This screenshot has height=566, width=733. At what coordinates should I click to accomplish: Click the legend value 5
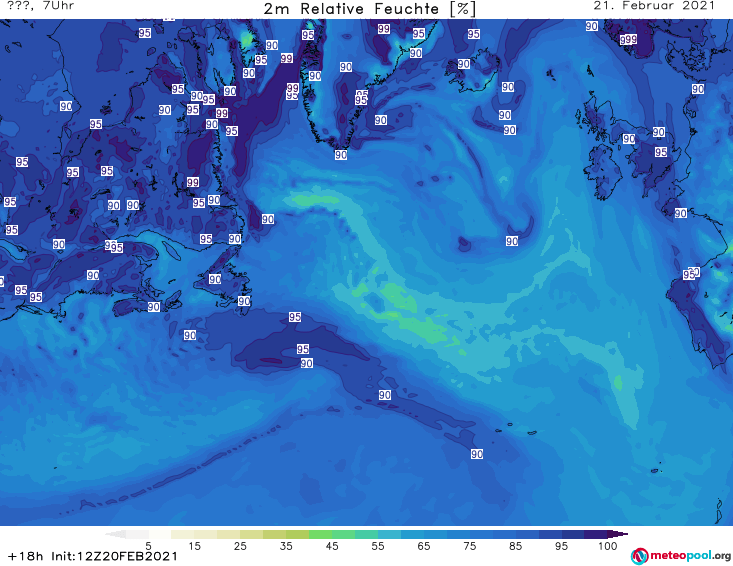tap(148, 546)
